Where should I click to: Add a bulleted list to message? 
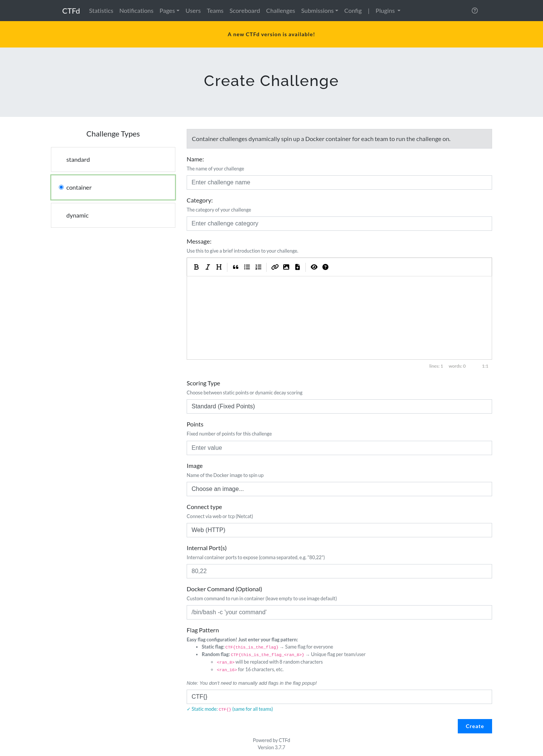coord(247,267)
